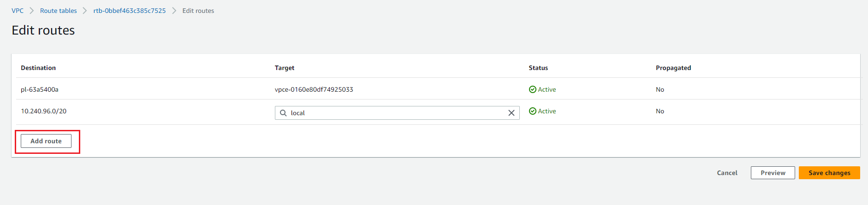Cancel editing routes
868x205 pixels.
pyautogui.click(x=727, y=173)
